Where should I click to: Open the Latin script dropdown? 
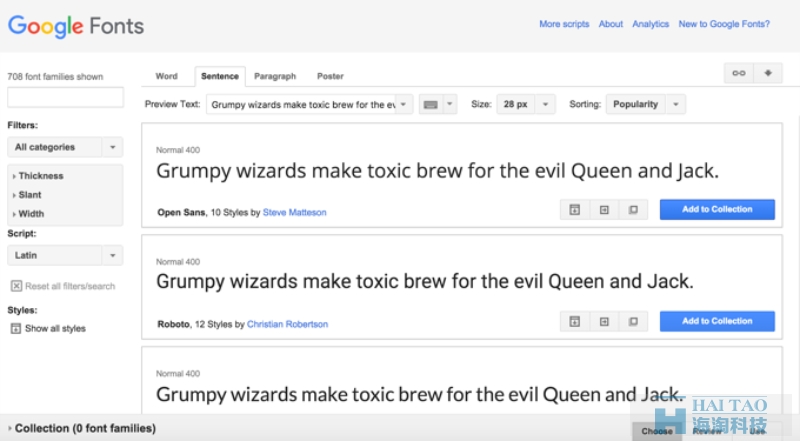pos(65,255)
